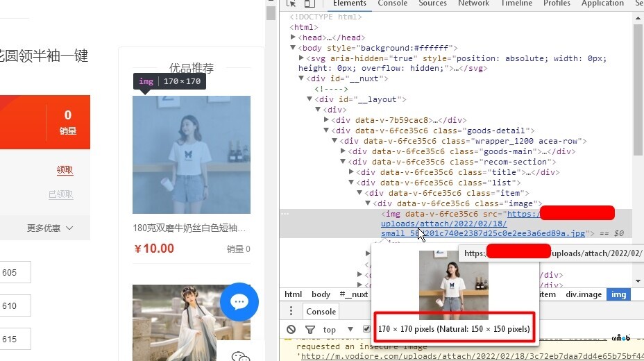
Task: Expand the 更多优惠 chevron
Action: pos(69,228)
